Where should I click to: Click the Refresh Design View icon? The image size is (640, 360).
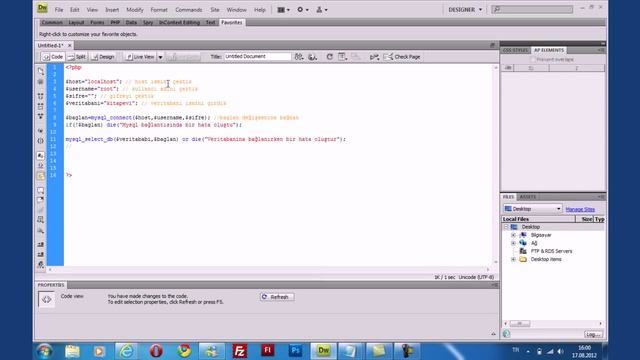coord(329,57)
